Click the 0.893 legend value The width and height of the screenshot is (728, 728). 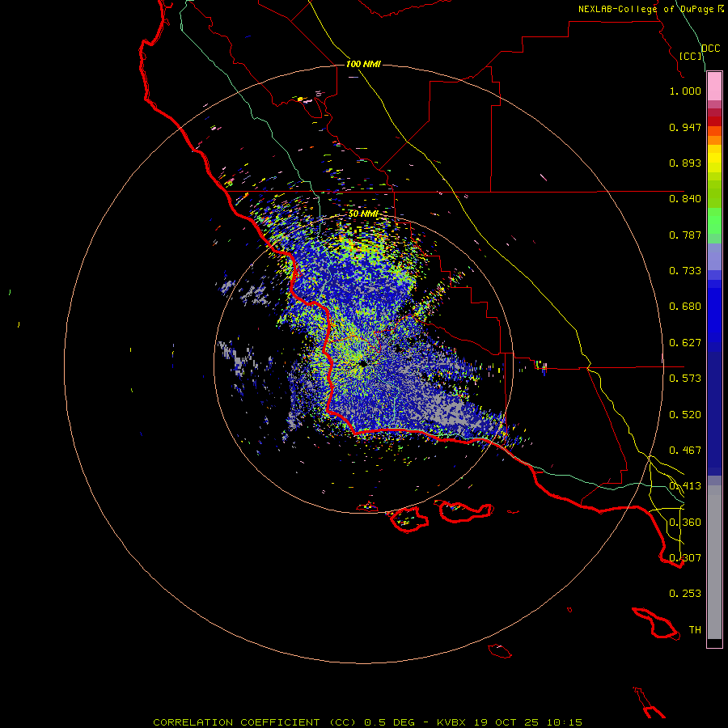click(x=685, y=163)
